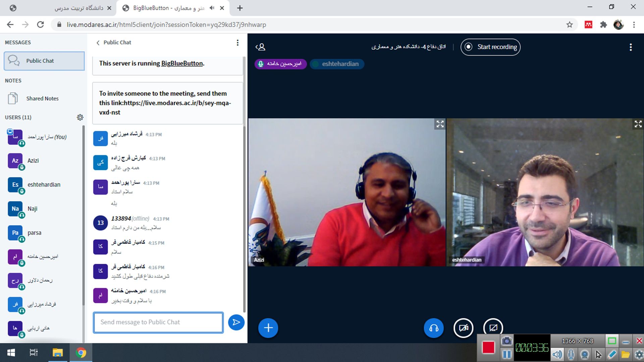Open File Explorer from taskbar

(57, 353)
